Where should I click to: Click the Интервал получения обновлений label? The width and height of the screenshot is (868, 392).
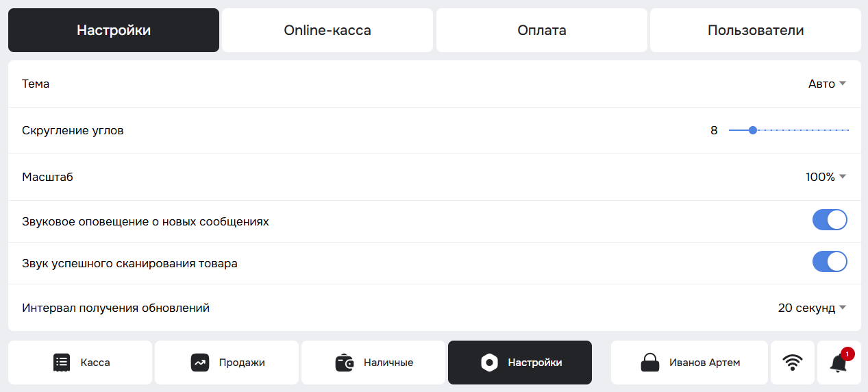(116, 308)
